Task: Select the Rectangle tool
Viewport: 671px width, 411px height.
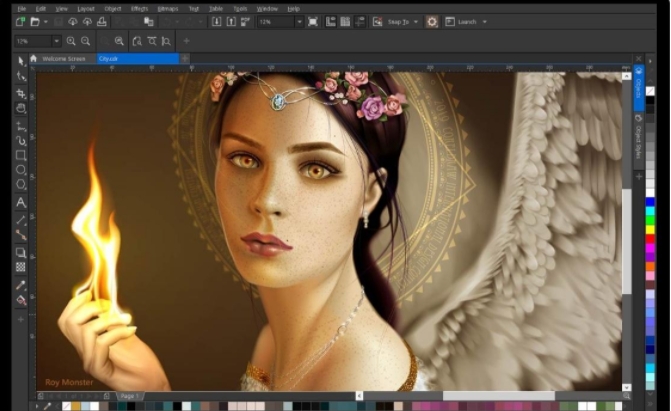Action: [21, 155]
